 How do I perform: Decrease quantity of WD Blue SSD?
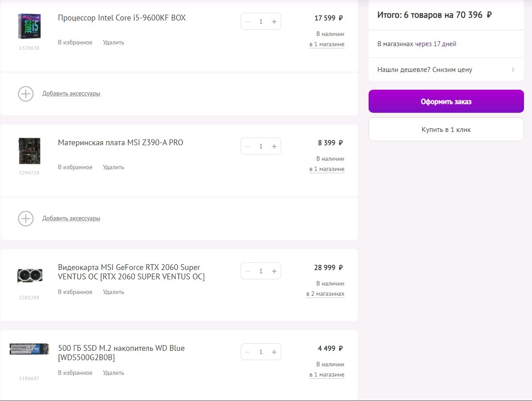[248, 352]
